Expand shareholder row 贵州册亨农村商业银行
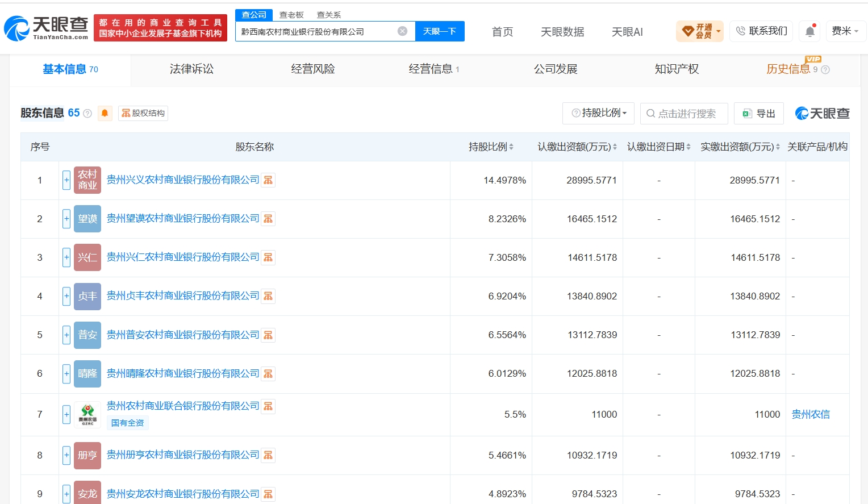868x504 pixels. (66, 455)
